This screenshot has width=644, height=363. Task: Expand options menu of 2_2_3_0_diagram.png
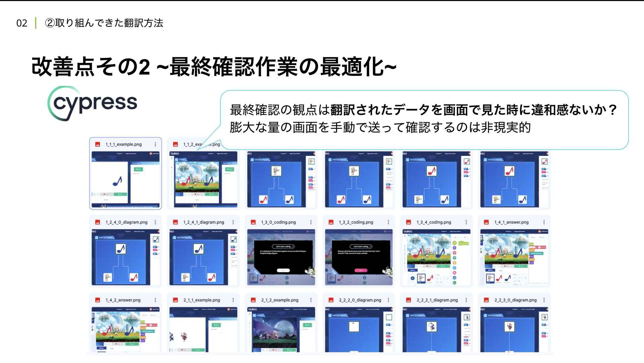[544, 300]
